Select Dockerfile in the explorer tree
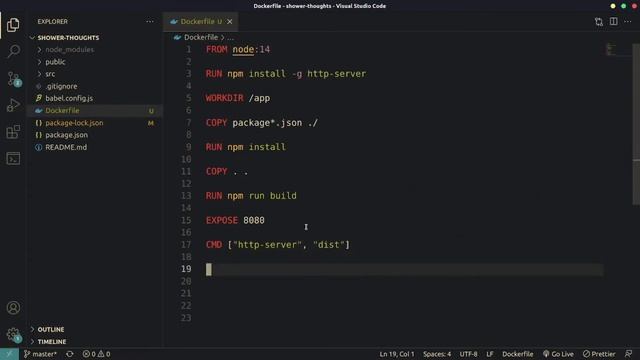The height and width of the screenshot is (360, 640). (x=95, y=111)
